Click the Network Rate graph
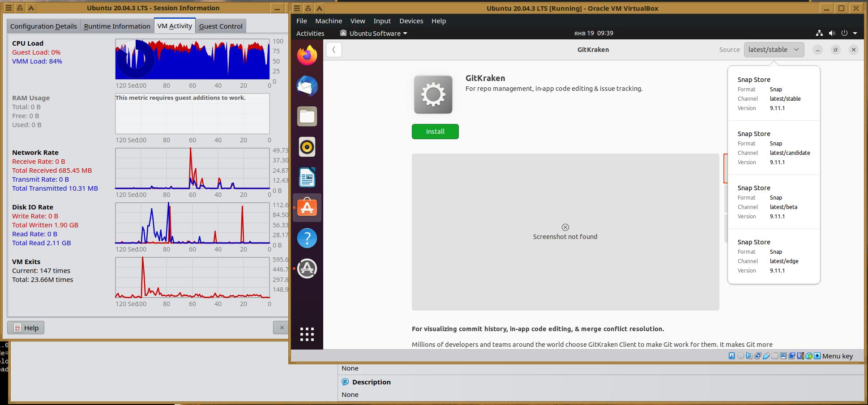Image resolution: width=868 pixels, height=405 pixels. (x=192, y=168)
